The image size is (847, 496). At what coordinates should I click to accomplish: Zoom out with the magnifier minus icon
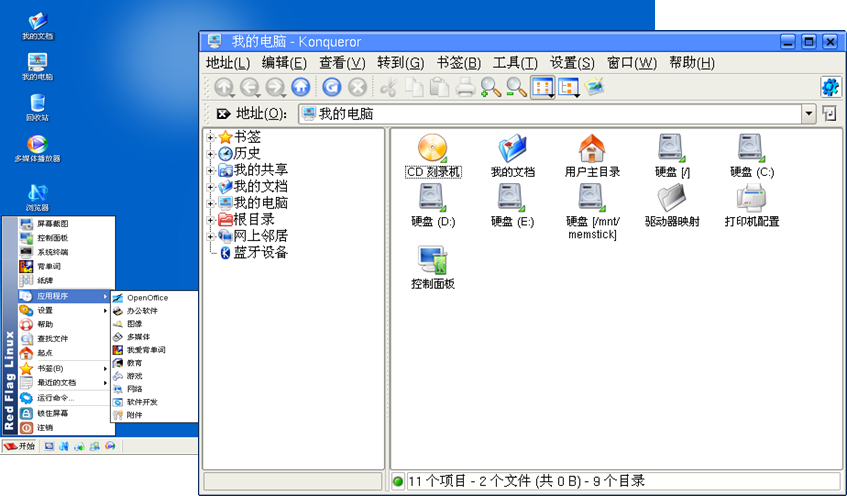pyautogui.click(x=516, y=87)
